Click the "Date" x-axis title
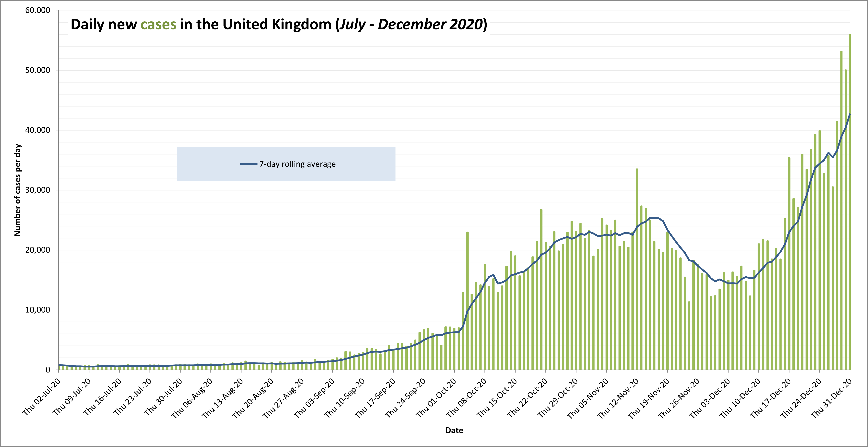Viewport: 868px width, 447px height. click(454, 430)
